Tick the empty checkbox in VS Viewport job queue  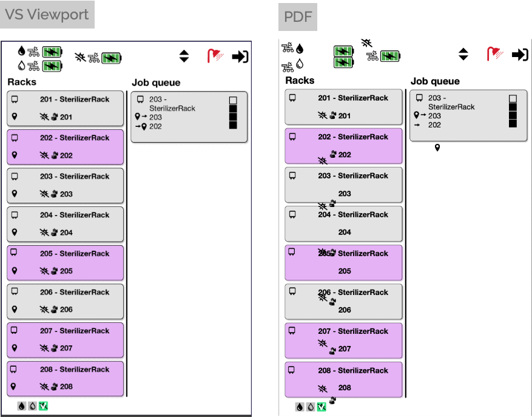tap(233, 100)
